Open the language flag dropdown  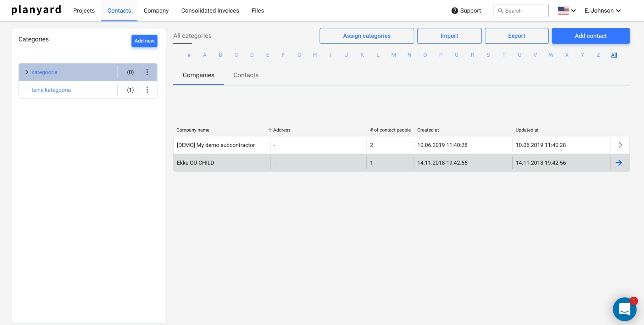point(567,11)
